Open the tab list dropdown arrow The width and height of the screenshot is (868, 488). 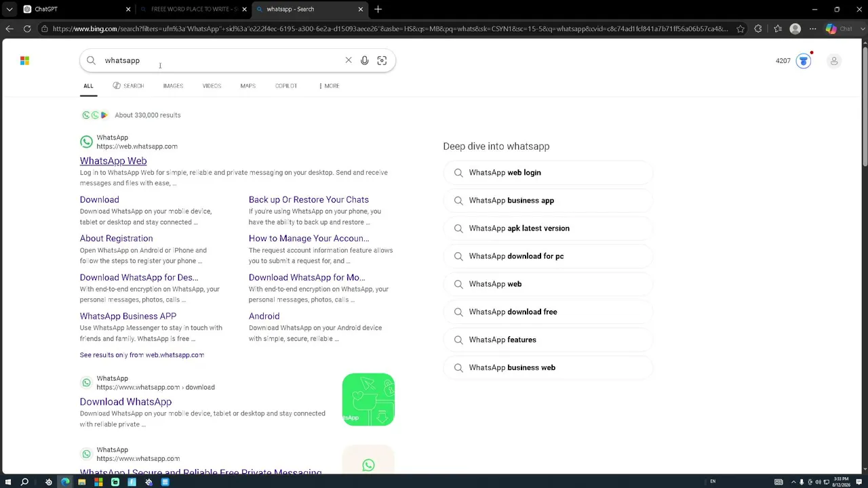point(9,9)
